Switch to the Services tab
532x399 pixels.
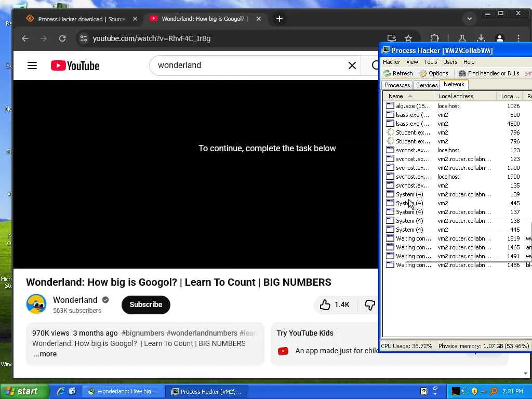pyautogui.click(x=427, y=85)
